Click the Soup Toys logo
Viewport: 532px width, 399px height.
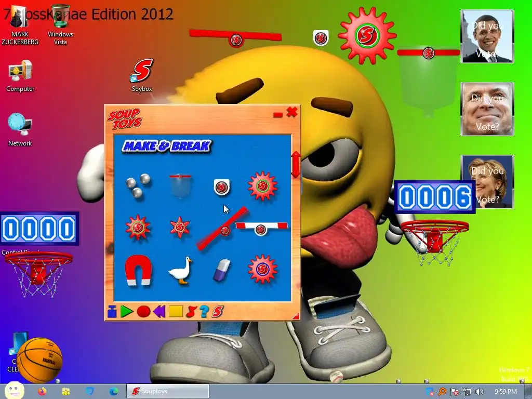(x=125, y=119)
